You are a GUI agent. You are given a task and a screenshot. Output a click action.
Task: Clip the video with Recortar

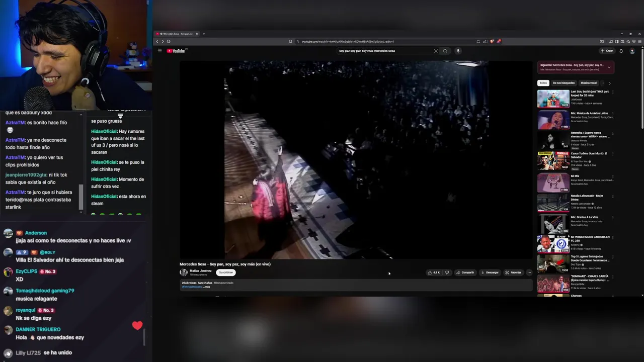coord(513,273)
